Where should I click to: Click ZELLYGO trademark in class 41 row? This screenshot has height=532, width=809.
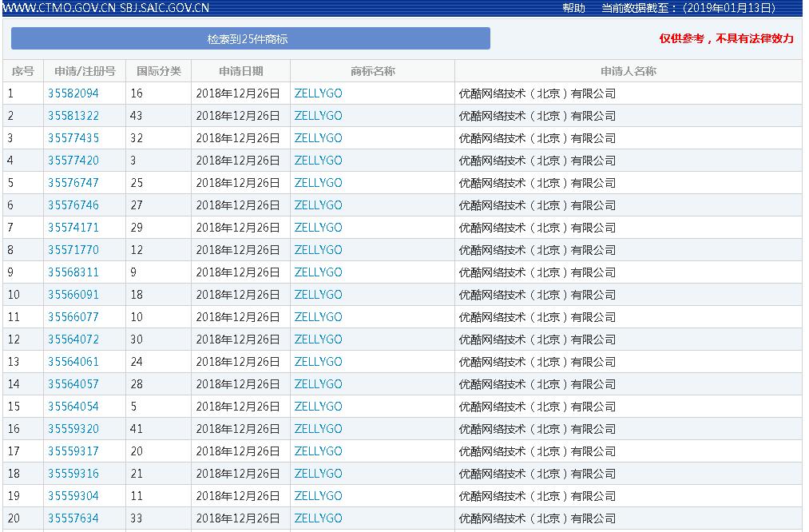[318, 429]
